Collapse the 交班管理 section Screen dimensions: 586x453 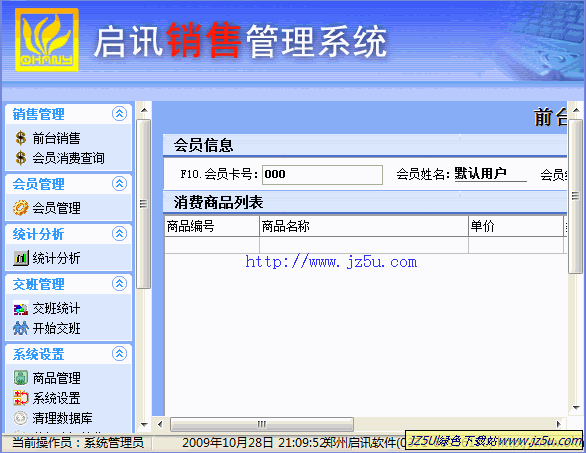[119, 284]
